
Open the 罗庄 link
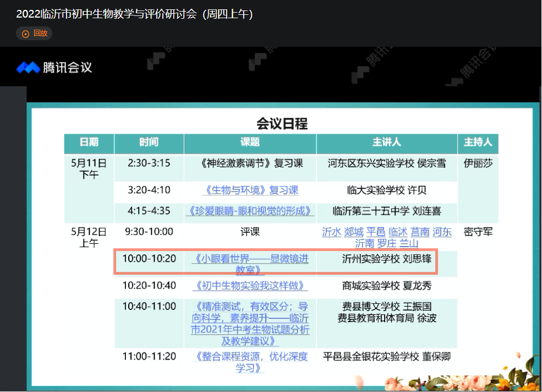387,243
